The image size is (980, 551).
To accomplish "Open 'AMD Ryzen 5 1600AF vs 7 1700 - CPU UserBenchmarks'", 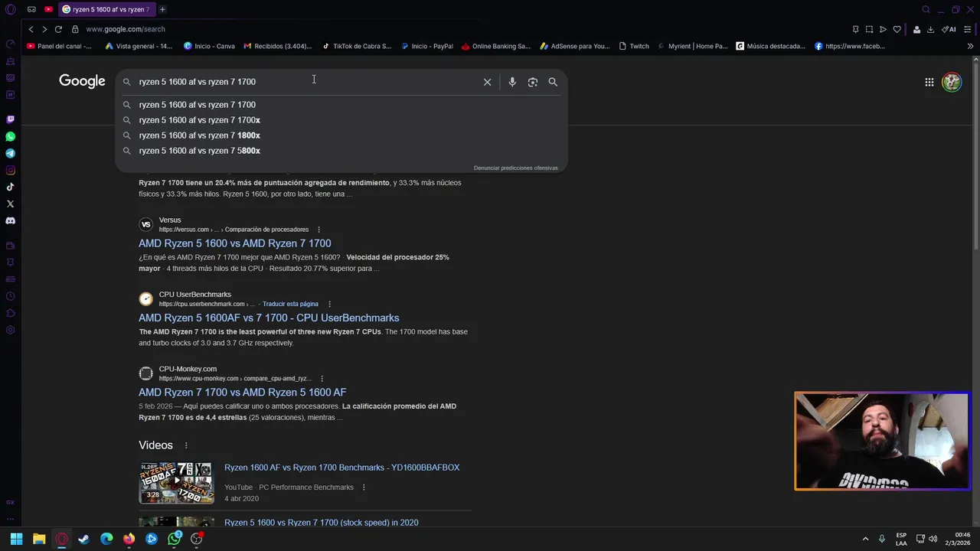I will pyautogui.click(x=269, y=318).
